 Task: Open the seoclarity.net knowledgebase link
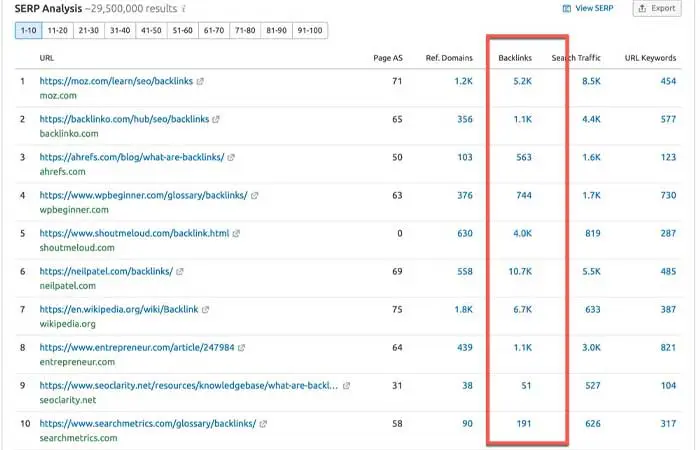pyautogui.click(x=189, y=385)
